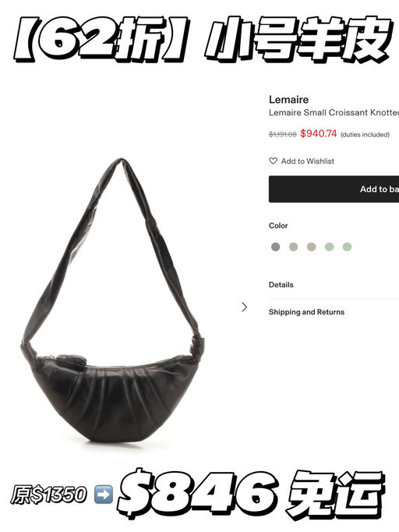This screenshot has height=532, width=399.
Task: Click the red $940.74 sale price
Action: 318,133
